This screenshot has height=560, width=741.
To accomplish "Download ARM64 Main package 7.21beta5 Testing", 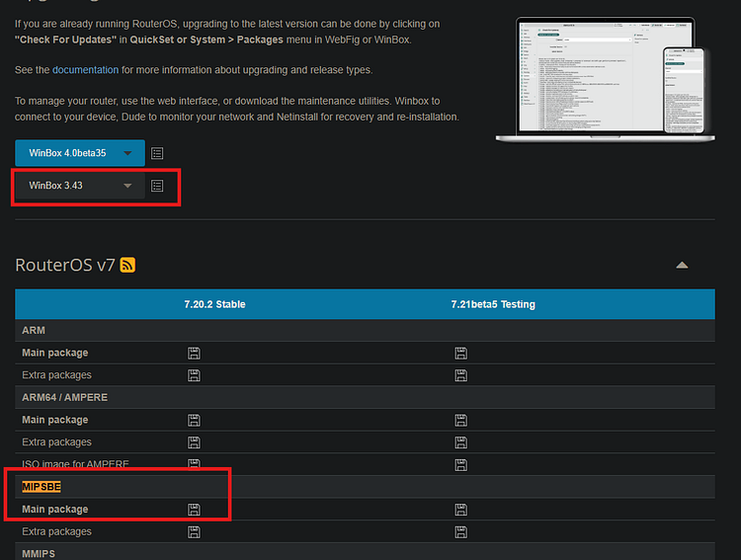I will point(460,420).
